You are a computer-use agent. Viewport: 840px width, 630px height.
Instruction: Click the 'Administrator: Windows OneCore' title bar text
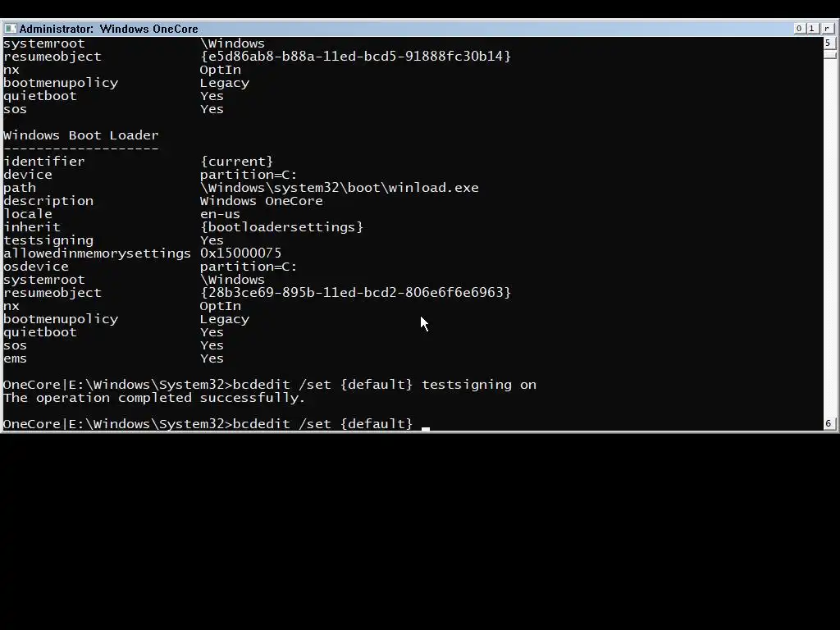pyautogui.click(x=109, y=29)
